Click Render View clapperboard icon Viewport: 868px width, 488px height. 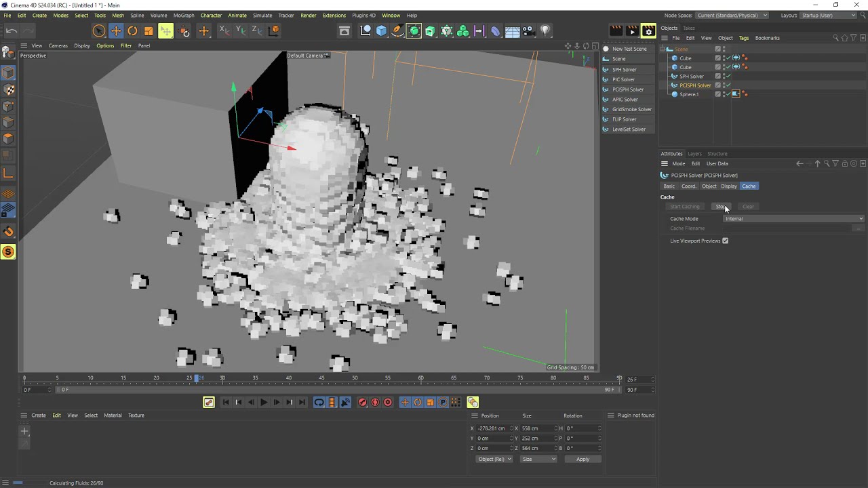coord(616,30)
